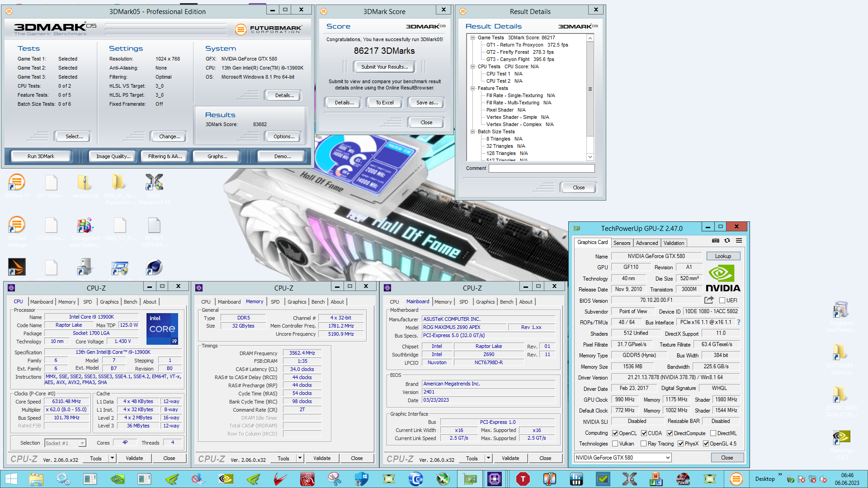Toggle the Vulkan checkbox
The width and height of the screenshot is (868, 488).
pos(615,444)
